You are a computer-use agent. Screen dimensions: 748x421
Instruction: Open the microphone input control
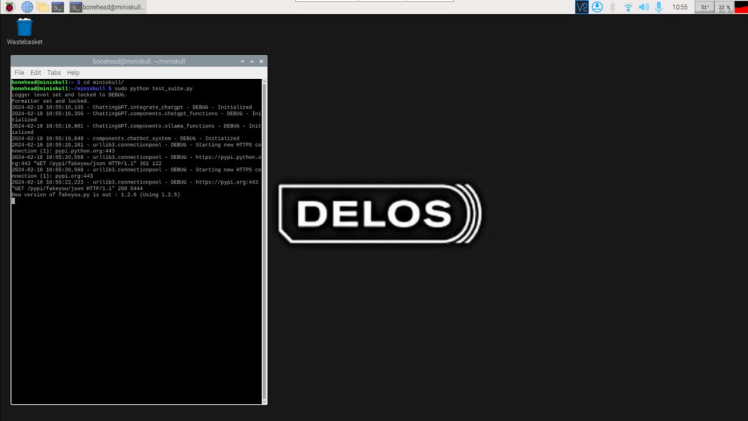pyautogui.click(x=659, y=7)
